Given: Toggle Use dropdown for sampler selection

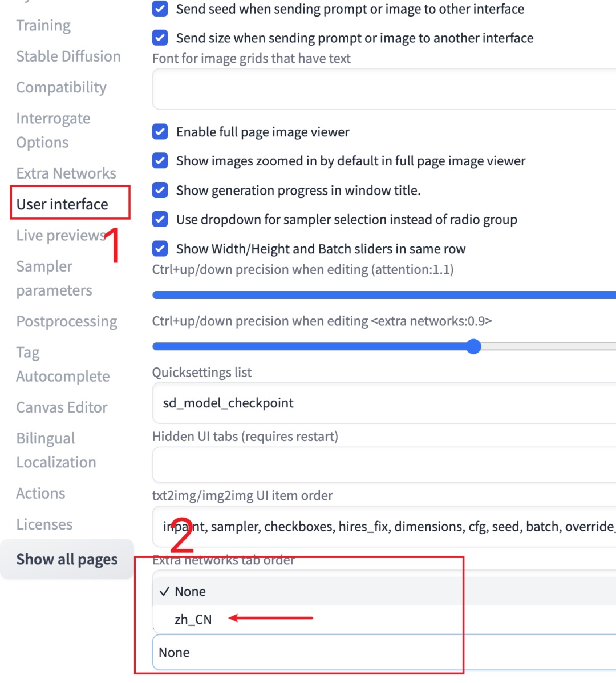Looking at the screenshot, I should [x=160, y=219].
